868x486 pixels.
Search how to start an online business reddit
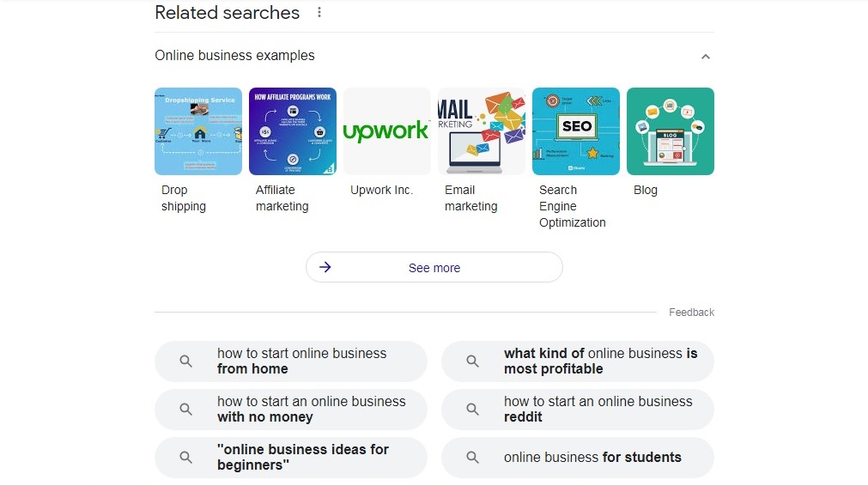click(577, 409)
